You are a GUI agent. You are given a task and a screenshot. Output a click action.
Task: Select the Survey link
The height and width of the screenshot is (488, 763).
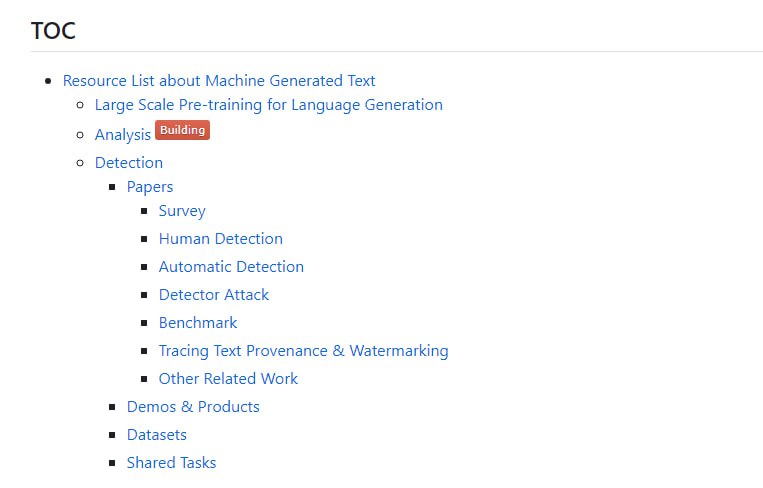tap(182, 211)
